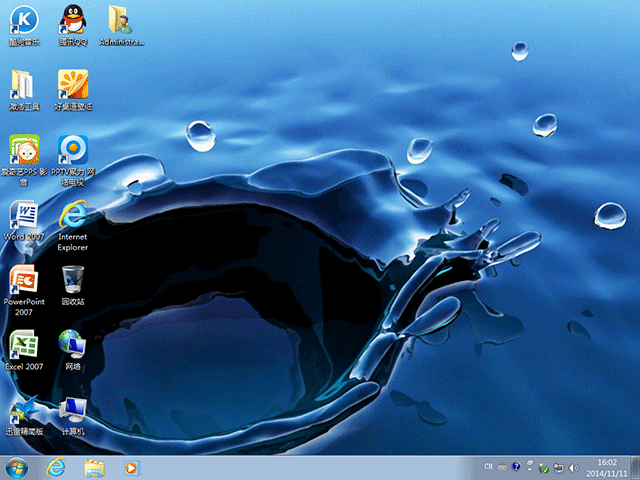Launch Internet Explorer from the taskbar
The image size is (640, 480).
point(56,467)
